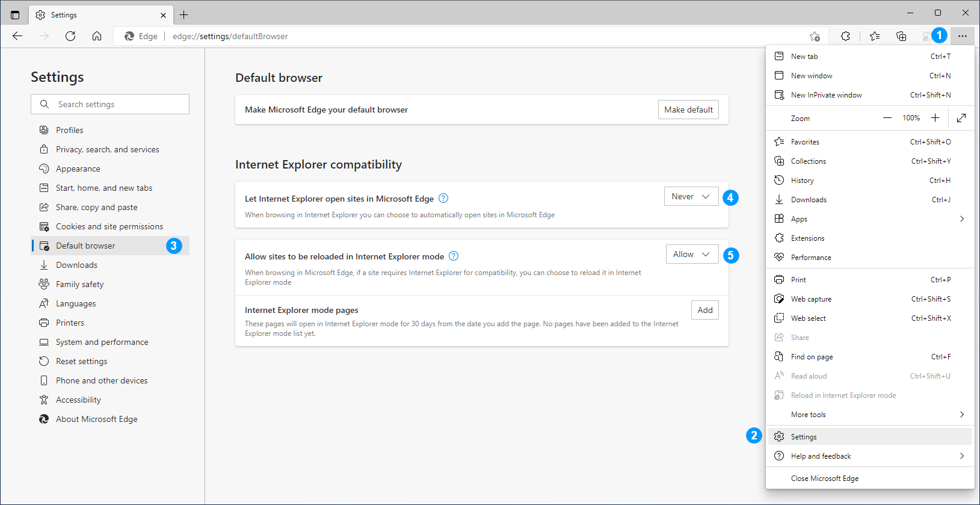Image resolution: width=980 pixels, height=505 pixels.
Task: Click the Home icon in toolbar
Action: pos(97,36)
